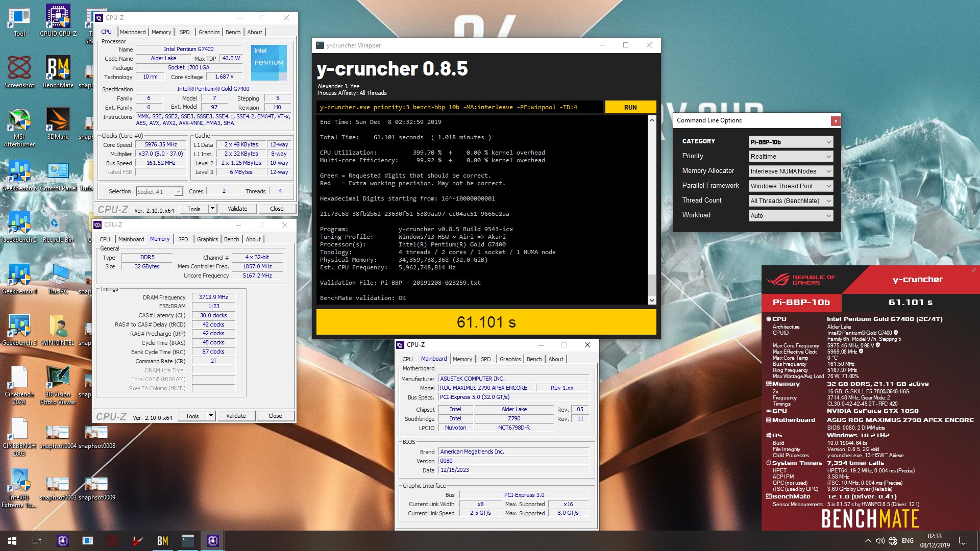Image resolution: width=980 pixels, height=551 pixels.
Task: Show hidden system tray icons
Action: click(868, 541)
